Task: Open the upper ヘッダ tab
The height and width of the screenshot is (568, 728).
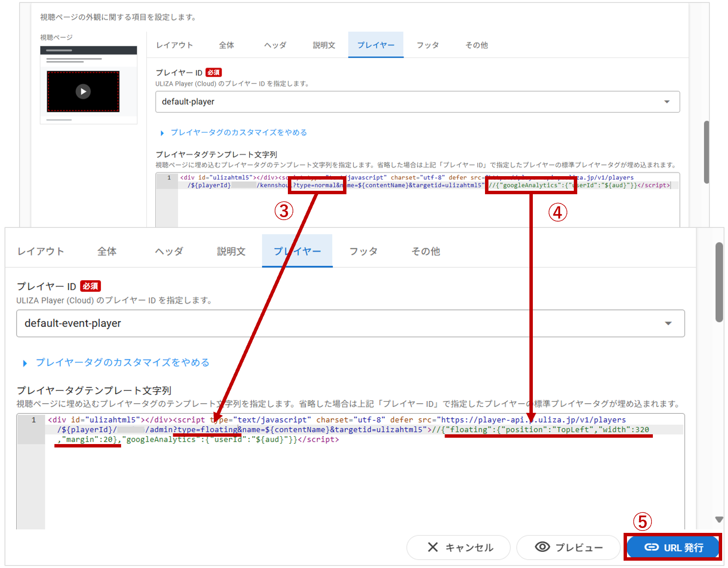Action: [x=275, y=45]
